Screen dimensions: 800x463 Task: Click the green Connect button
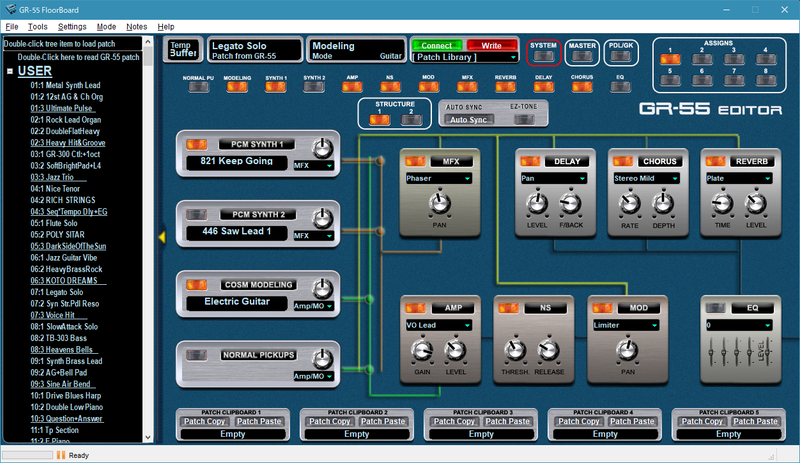click(437, 45)
